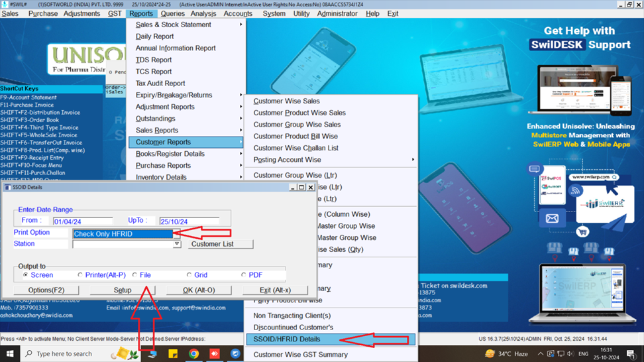The image size is (644, 362).
Task: Open the Purchase menu
Action: click(x=42, y=13)
